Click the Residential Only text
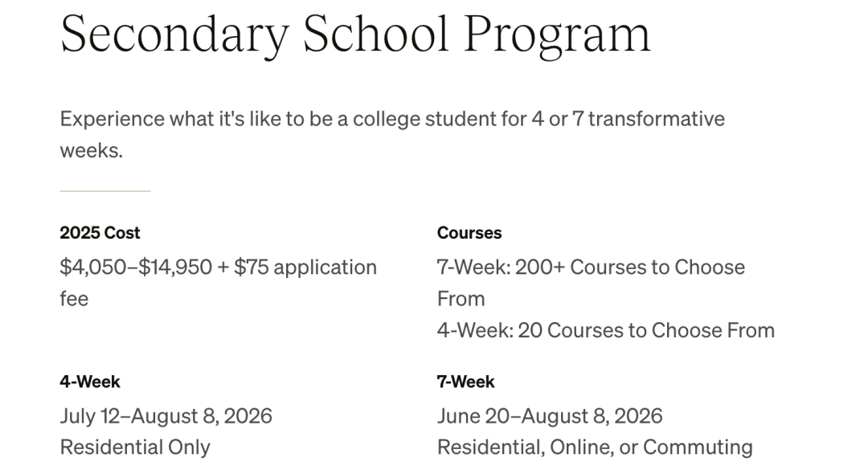Screen dimensions: 868x466 (135, 448)
